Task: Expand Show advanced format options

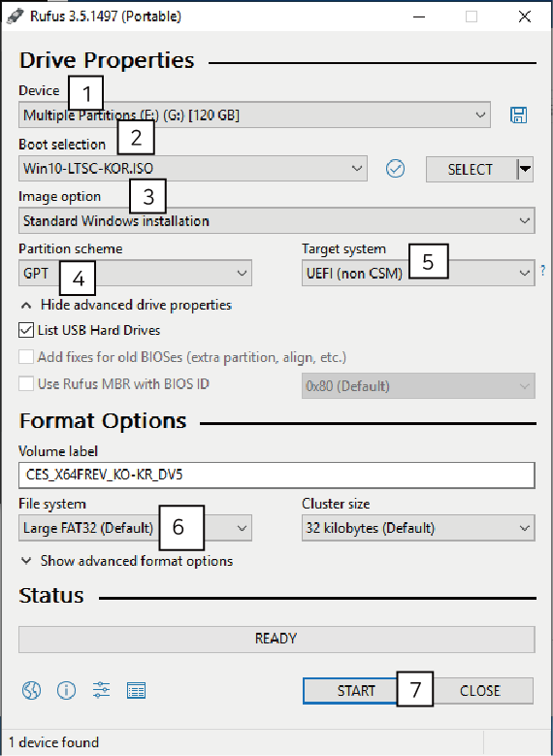Action: click(x=127, y=561)
